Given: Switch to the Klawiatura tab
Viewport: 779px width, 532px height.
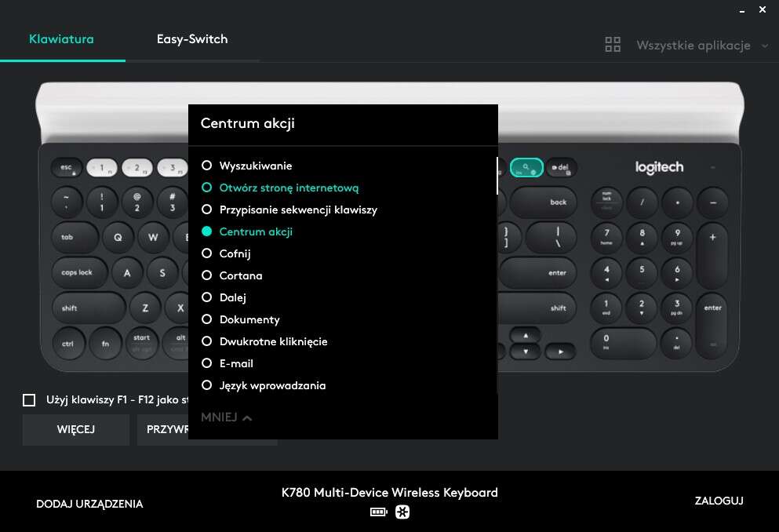Looking at the screenshot, I should [x=62, y=39].
